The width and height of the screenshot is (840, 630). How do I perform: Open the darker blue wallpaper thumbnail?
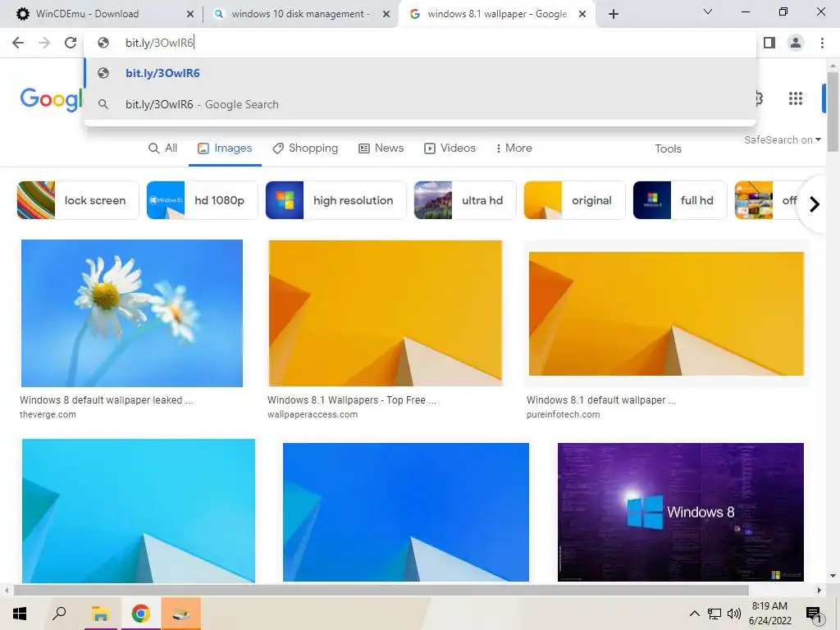[x=406, y=512]
